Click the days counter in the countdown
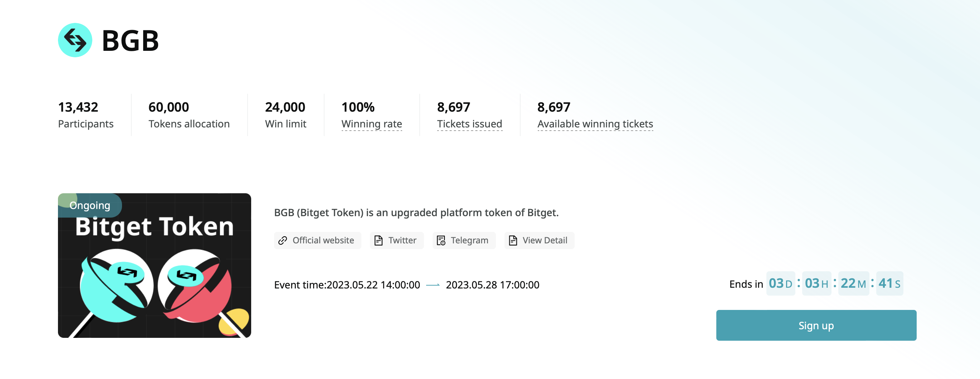The height and width of the screenshot is (379, 980). pyautogui.click(x=781, y=283)
